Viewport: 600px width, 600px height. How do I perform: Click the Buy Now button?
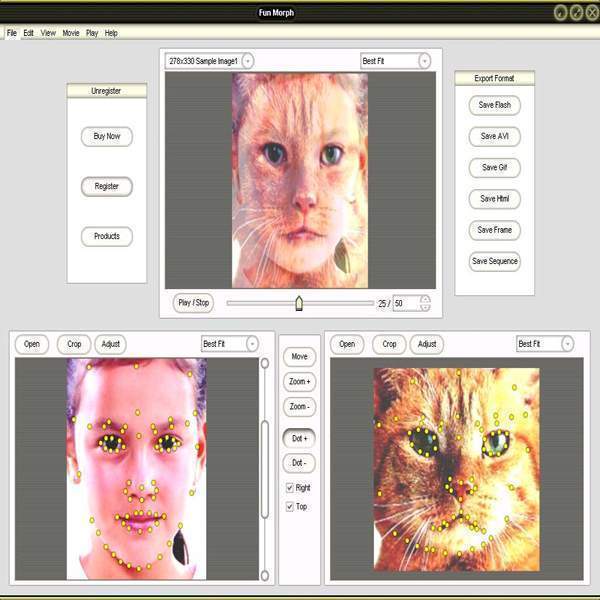point(107,137)
